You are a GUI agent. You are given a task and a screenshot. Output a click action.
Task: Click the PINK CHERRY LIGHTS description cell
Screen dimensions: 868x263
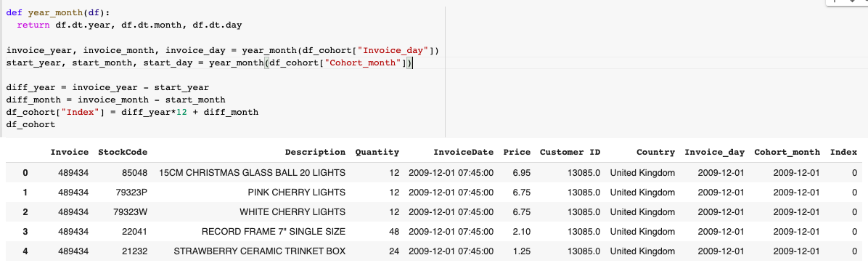tap(294, 192)
